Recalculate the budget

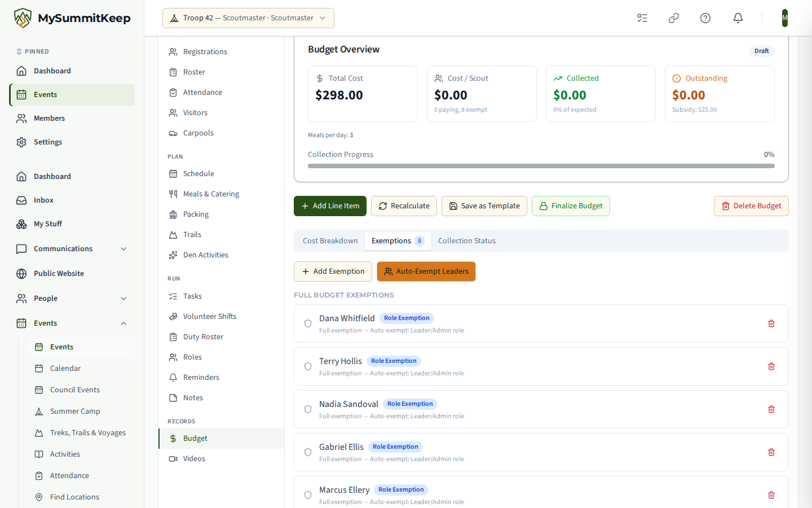pyautogui.click(x=404, y=206)
